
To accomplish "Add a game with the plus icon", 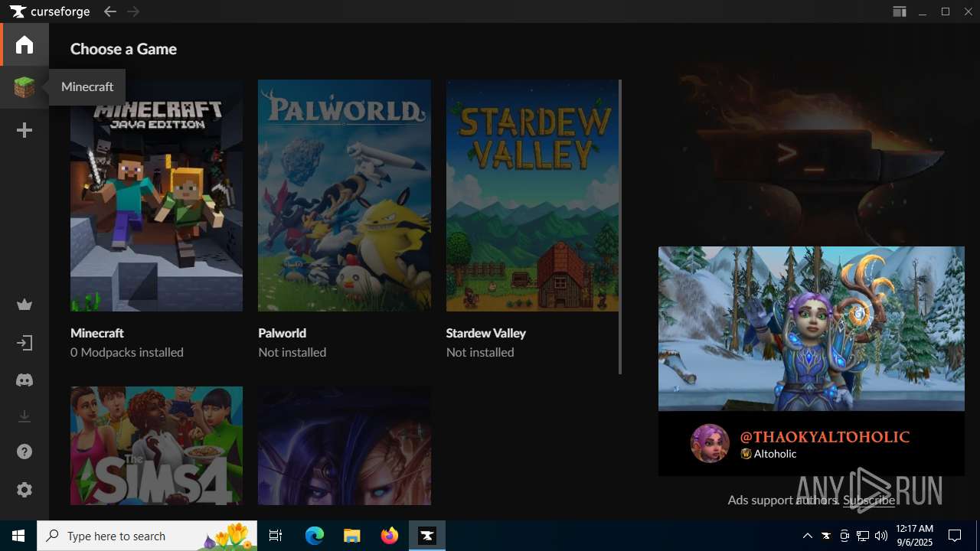I will coord(24,131).
